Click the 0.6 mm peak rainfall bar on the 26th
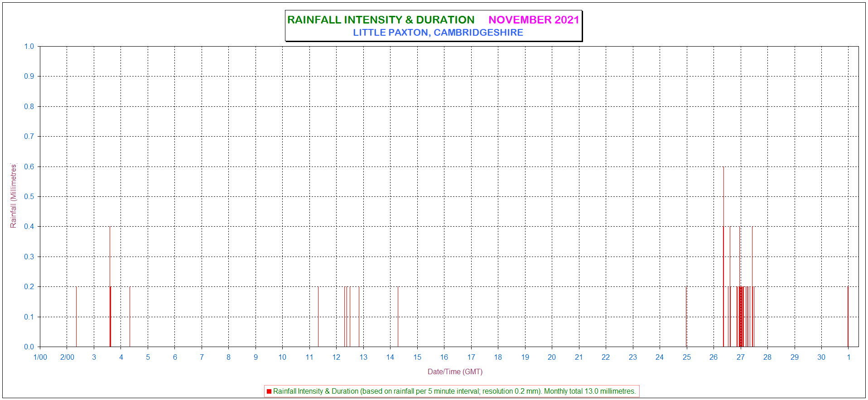The width and height of the screenshot is (868, 400). (x=723, y=257)
